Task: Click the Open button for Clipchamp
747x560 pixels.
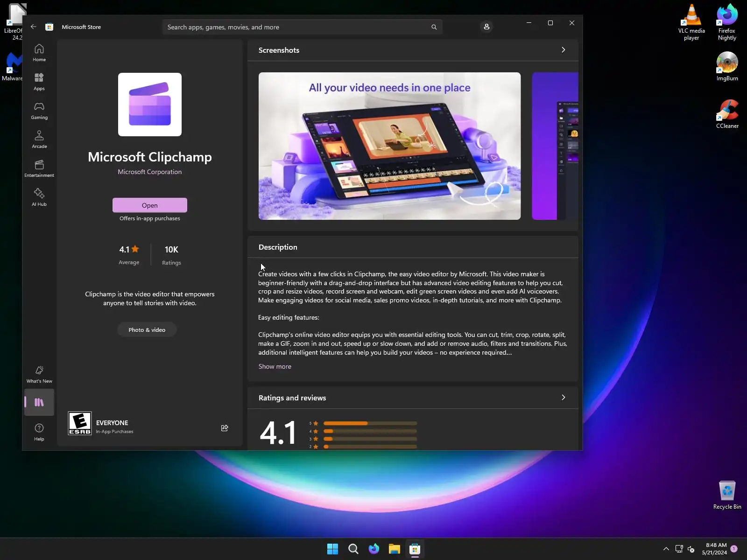Action: (x=150, y=205)
